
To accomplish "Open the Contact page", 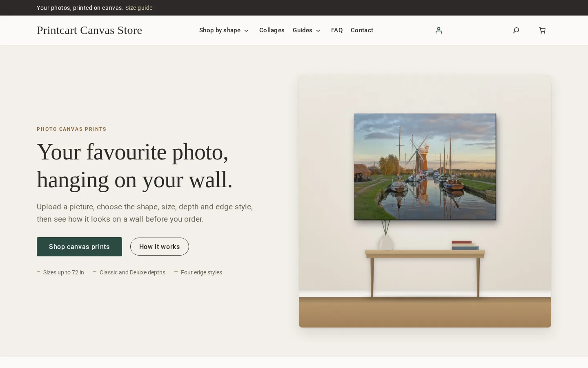I will pos(362,30).
